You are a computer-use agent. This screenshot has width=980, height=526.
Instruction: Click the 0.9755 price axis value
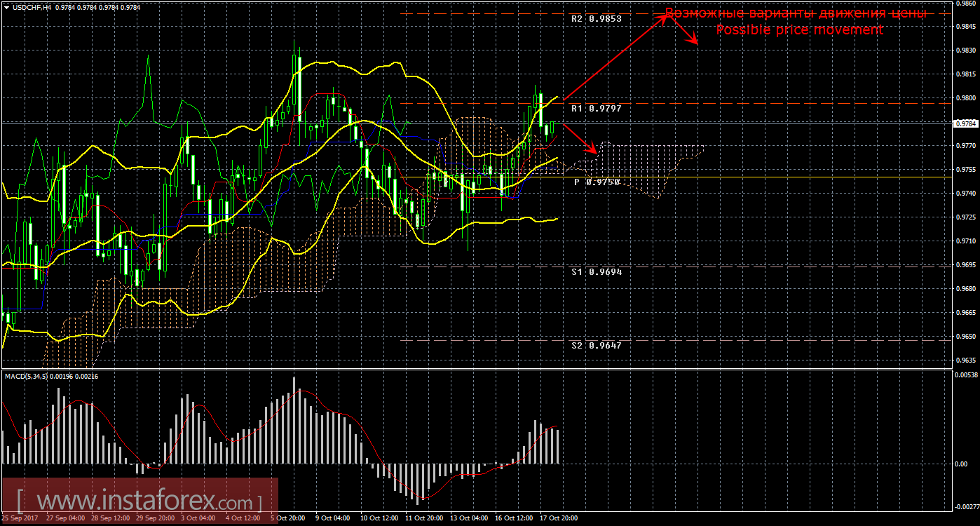tap(965, 170)
